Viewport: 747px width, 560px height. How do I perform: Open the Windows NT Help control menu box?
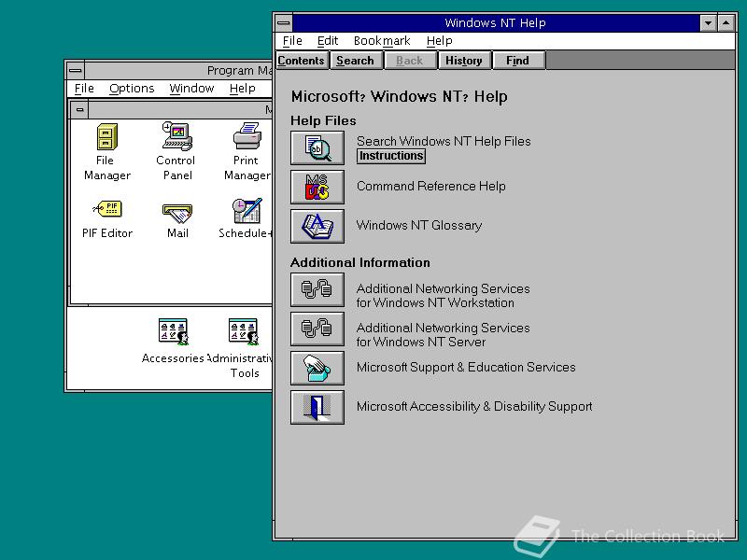pos(284,22)
